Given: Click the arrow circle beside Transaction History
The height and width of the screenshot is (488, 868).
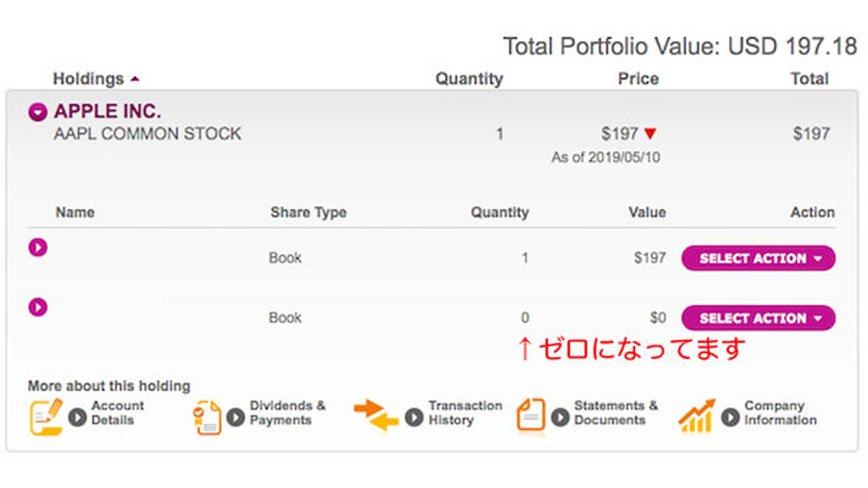Looking at the screenshot, I should pyautogui.click(x=414, y=417).
